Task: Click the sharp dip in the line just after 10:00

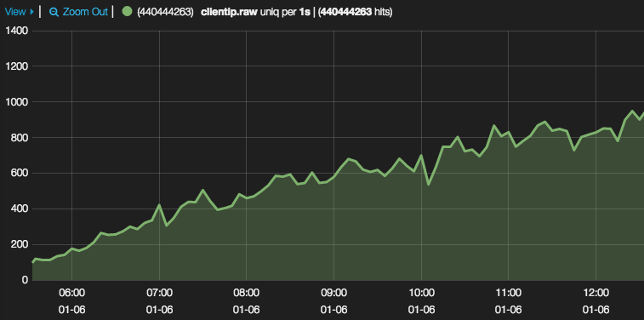Action: tap(429, 184)
